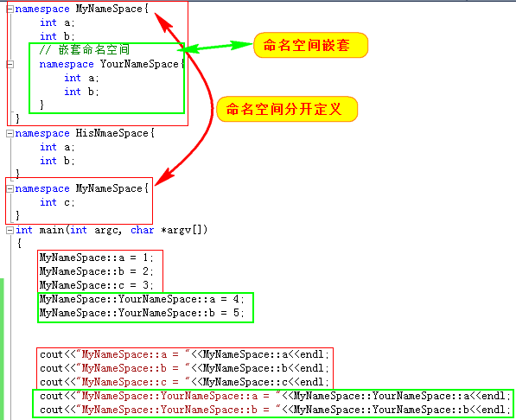
Task: Click the HisNmaeSpace identifier in its declaration
Action: 111,133
